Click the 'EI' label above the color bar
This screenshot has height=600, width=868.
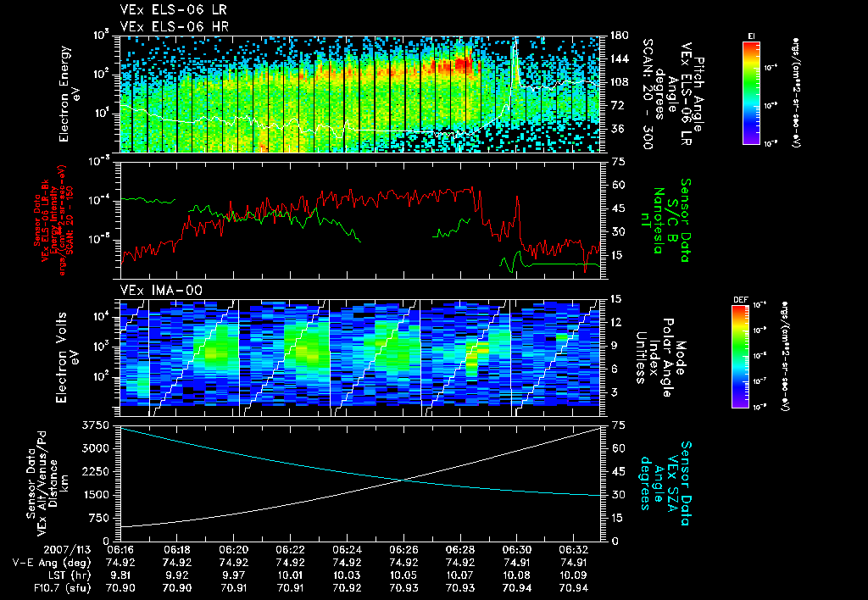[751, 36]
